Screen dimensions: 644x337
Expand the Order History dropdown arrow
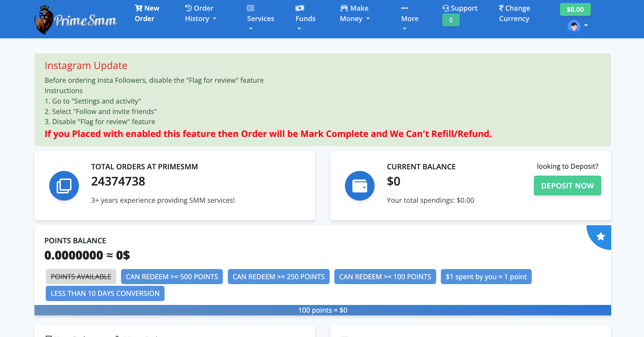point(215,19)
